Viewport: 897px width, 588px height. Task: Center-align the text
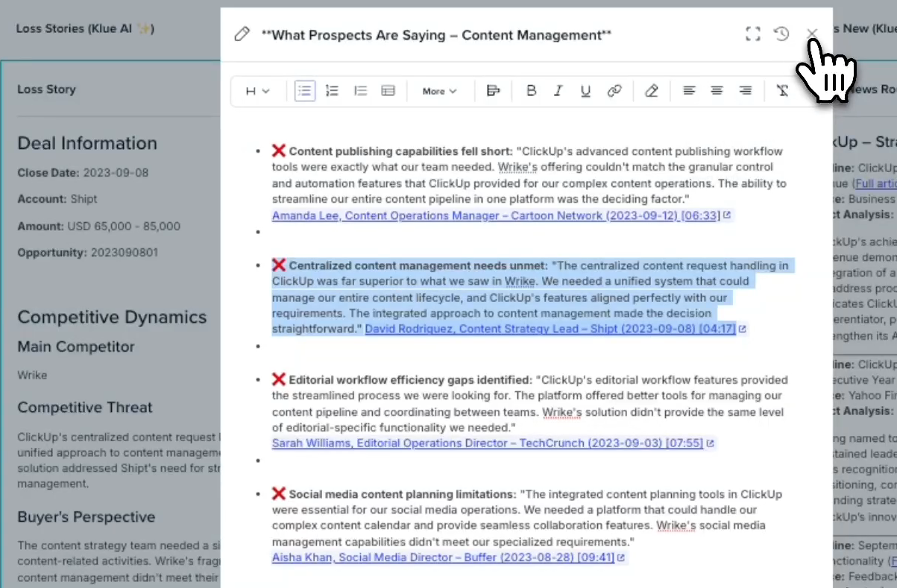point(717,91)
